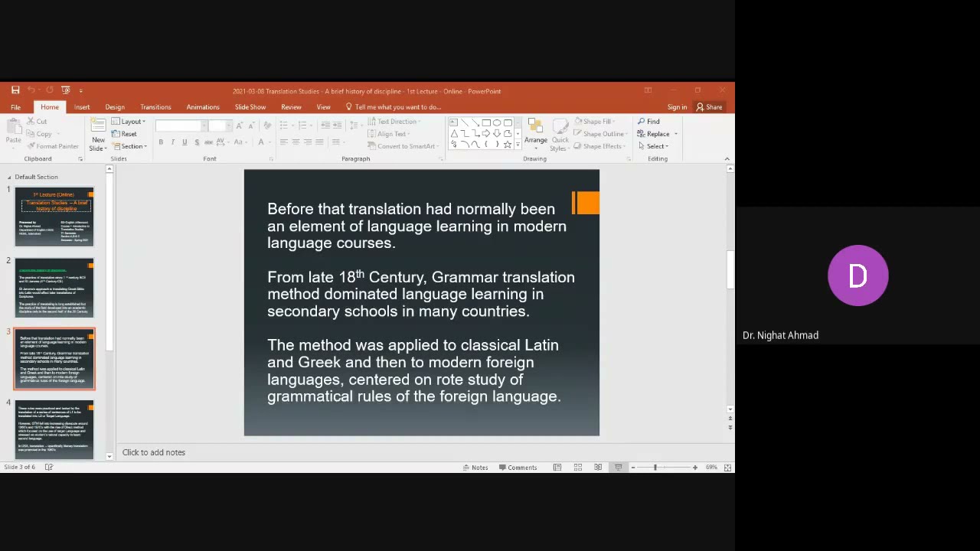Expand the shapes gallery More arrow
This screenshot has width=980, height=551.
pos(518,145)
